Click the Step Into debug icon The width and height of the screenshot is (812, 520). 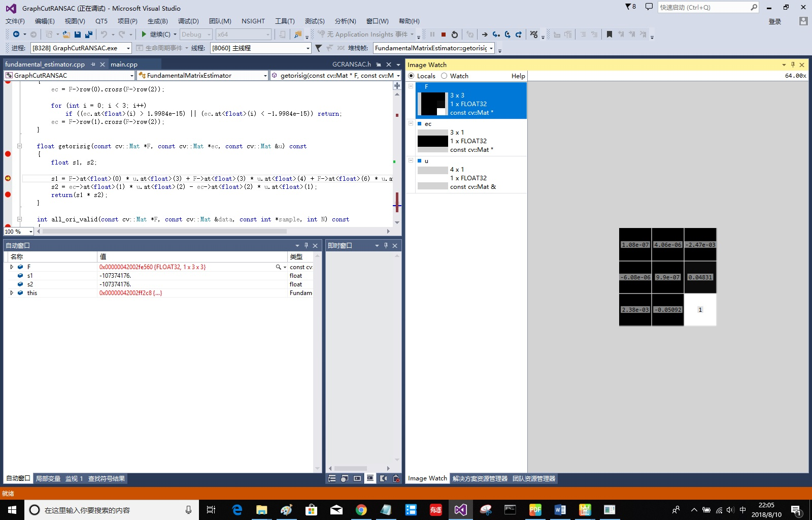[496, 34]
